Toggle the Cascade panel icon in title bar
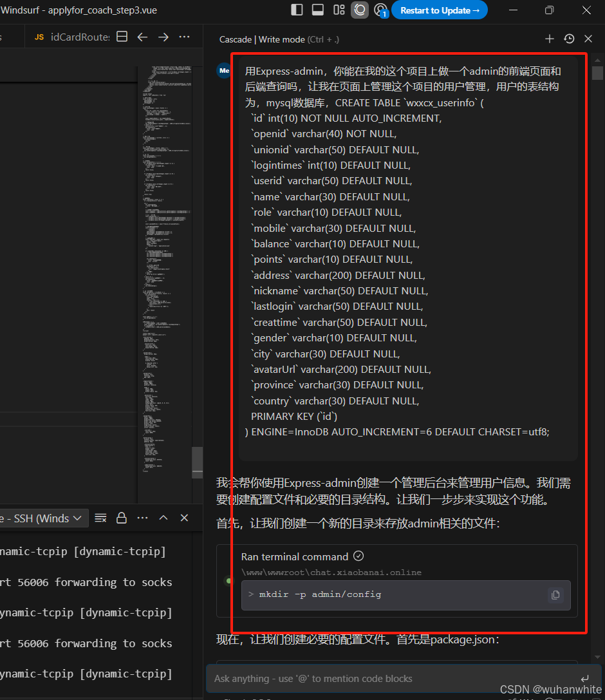605x700 pixels. click(360, 10)
